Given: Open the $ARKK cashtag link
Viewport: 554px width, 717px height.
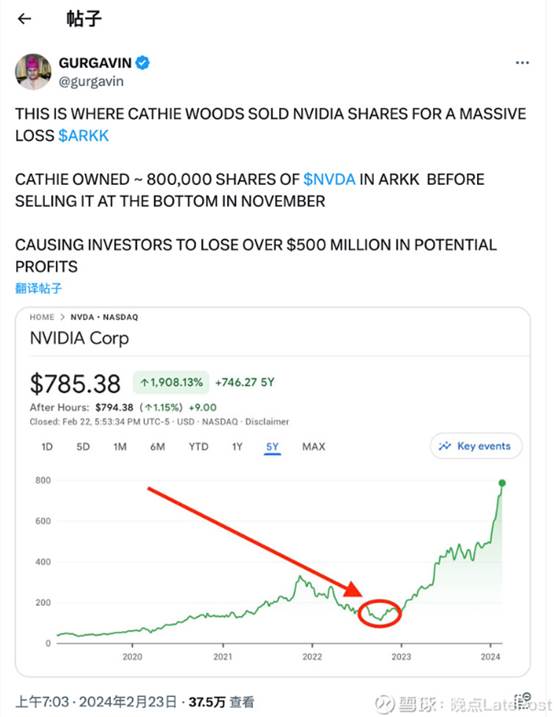Looking at the screenshot, I should [84, 135].
